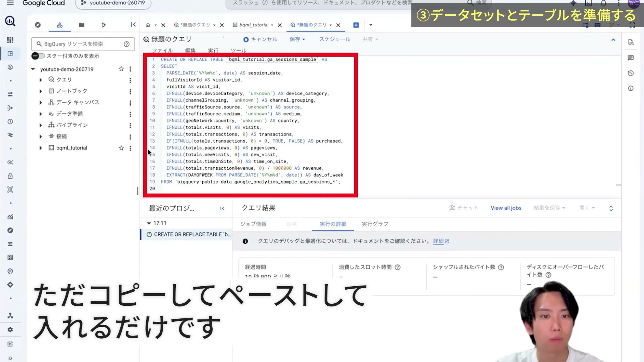Collapse 最近のプロジェクト panel arrow icon
Image resolution: width=644 pixels, height=362 pixels.
[x=222, y=208]
